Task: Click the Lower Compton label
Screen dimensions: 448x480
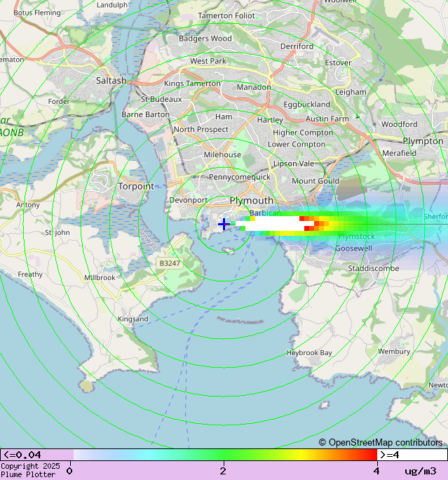Action: coord(297,144)
